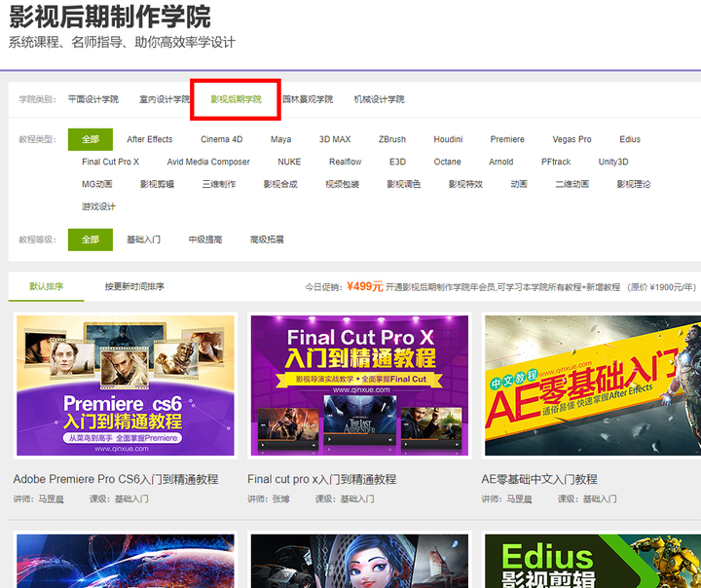Click 全部 in tutorial level row
This screenshot has width=701, height=588.
coord(91,239)
